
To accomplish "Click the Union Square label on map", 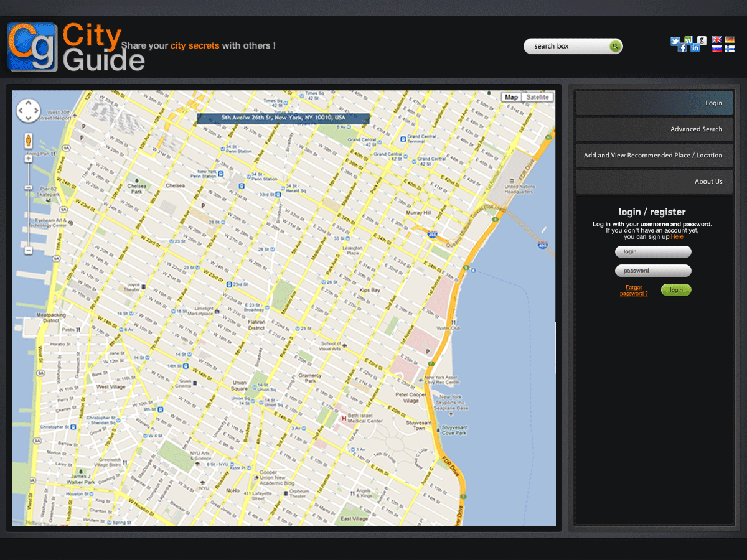I will tap(239, 386).
